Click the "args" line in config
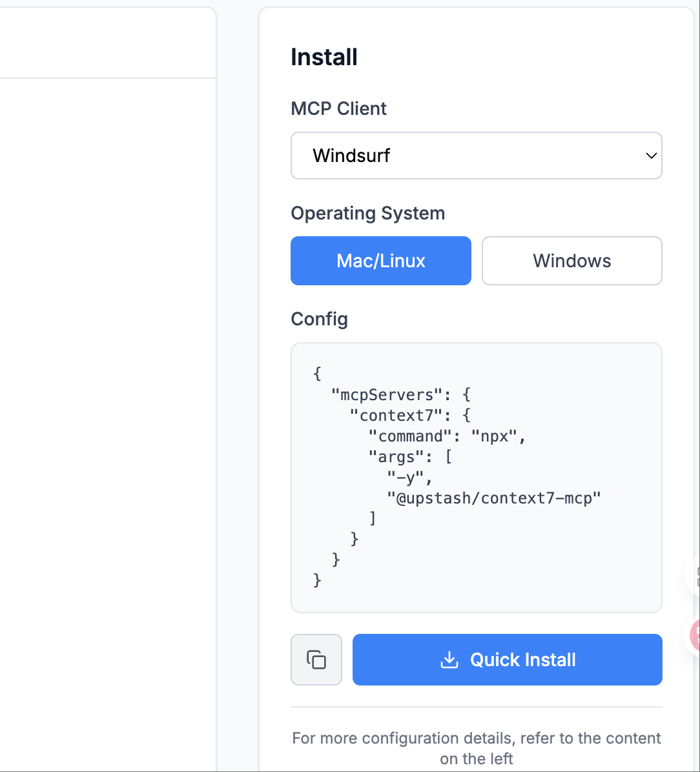Screen dimensions: 700x772 click(410, 457)
